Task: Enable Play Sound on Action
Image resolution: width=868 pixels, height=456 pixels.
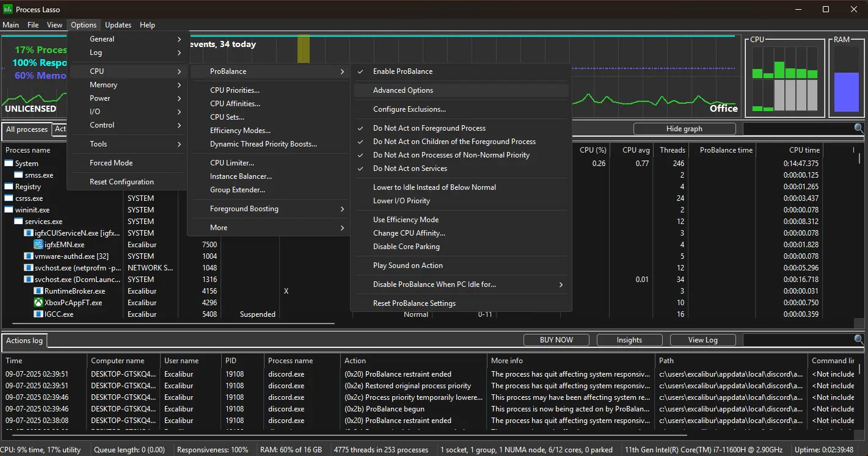Action: (461, 266)
